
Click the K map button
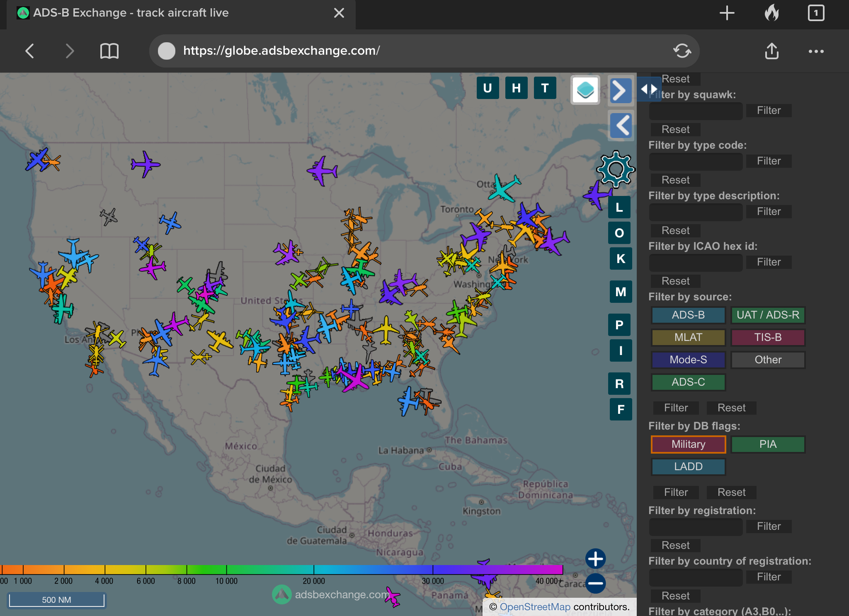pyautogui.click(x=621, y=258)
